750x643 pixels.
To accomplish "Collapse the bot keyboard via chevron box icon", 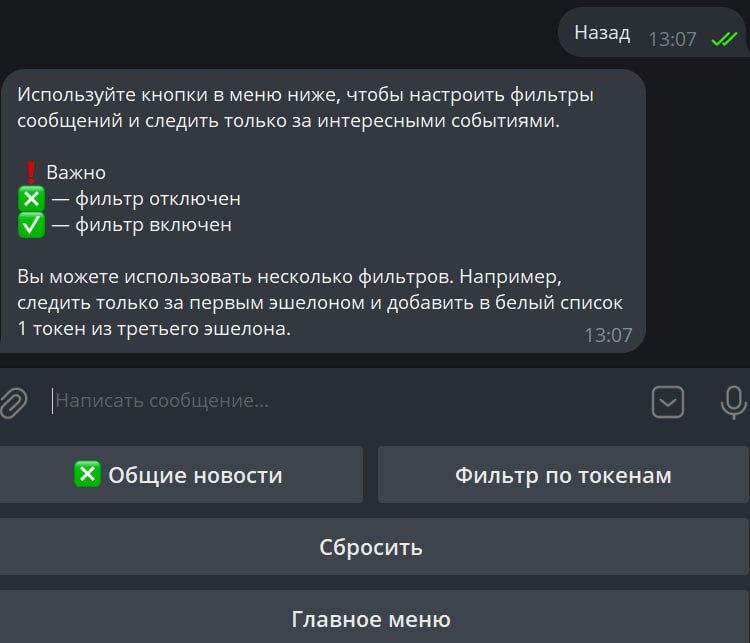I will click(x=668, y=402).
